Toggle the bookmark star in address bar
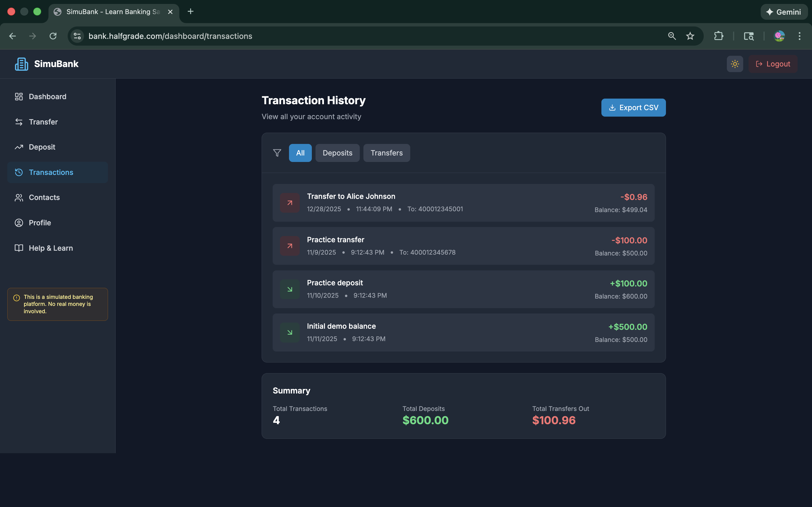 690,36
